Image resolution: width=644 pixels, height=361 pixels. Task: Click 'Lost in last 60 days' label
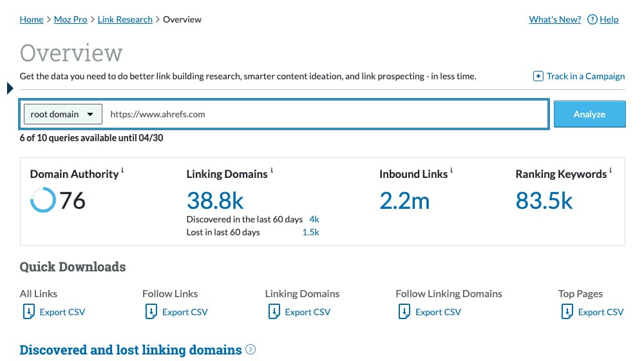223,232
